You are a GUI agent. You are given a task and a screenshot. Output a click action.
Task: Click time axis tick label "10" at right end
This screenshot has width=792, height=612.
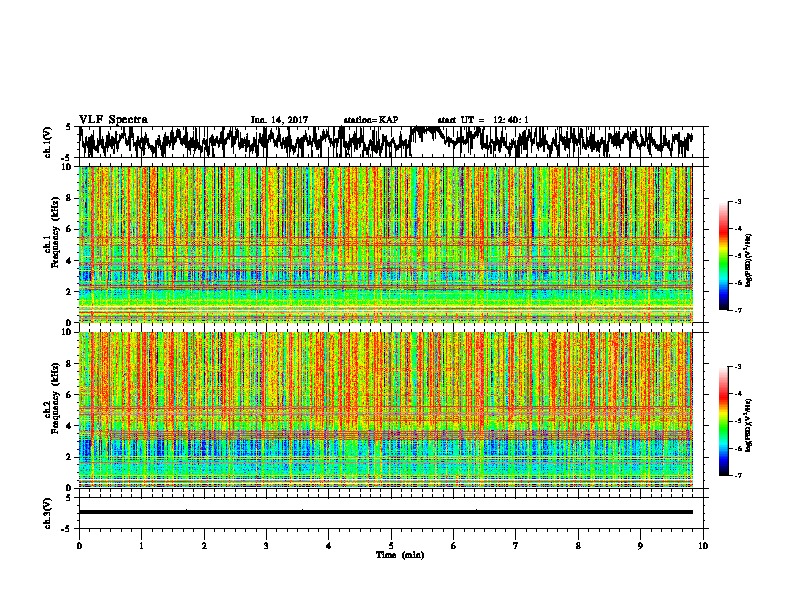click(x=703, y=546)
